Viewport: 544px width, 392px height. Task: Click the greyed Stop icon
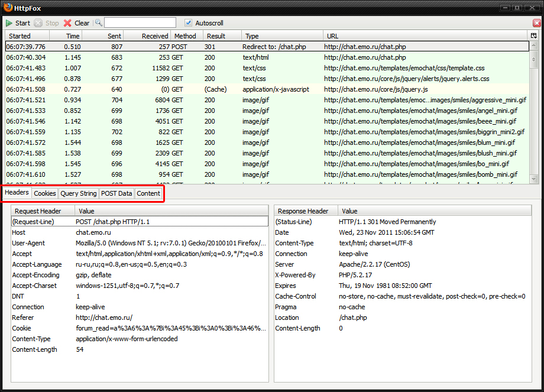(x=38, y=23)
